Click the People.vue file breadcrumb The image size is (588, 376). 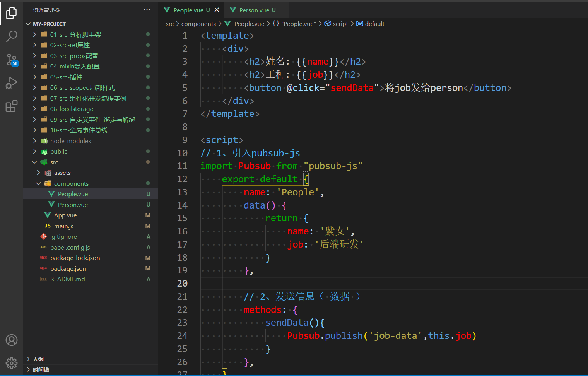(244, 24)
